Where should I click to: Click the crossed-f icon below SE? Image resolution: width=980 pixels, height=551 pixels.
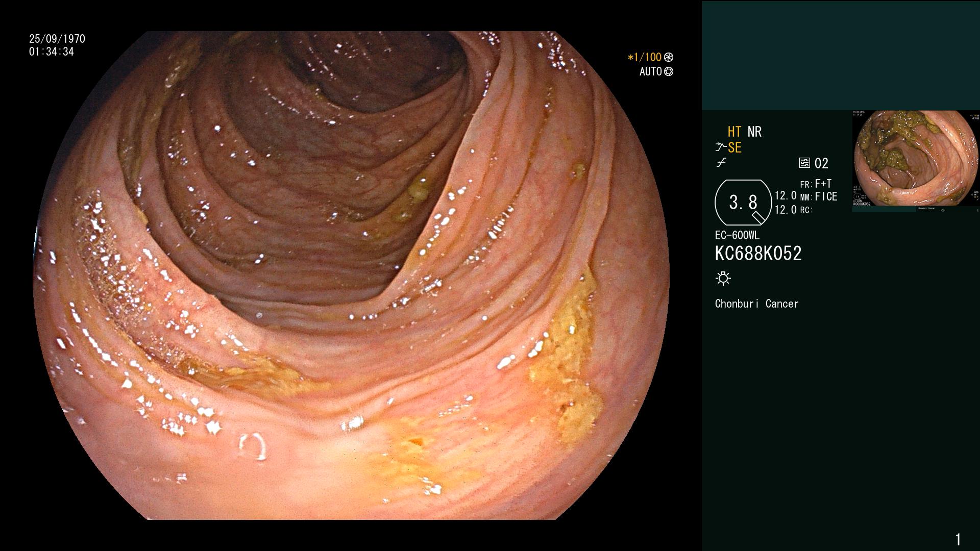coord(722,163)
